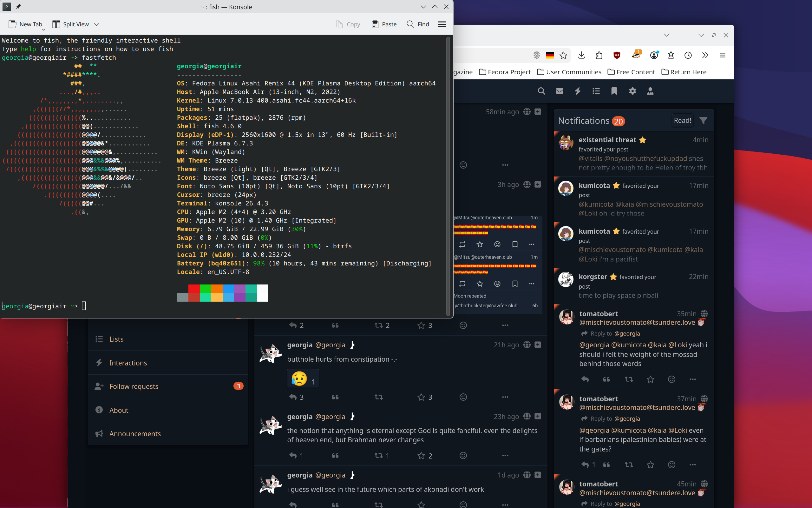The width and height of the screenshot is (812, 508).
Task: Expand the 1d ago post with plus icon
Action: coord(538,475)
